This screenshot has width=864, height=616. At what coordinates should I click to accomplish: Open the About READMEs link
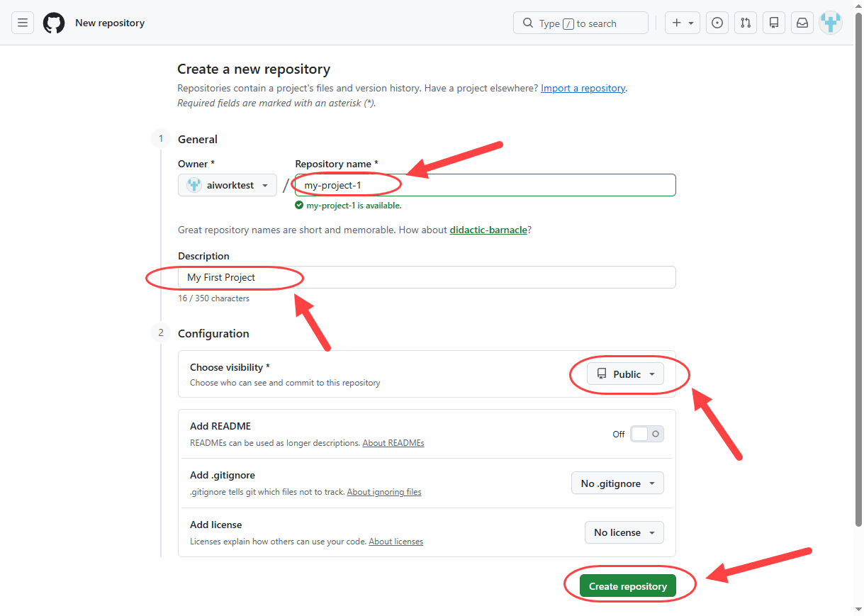[x=393, y=443]
